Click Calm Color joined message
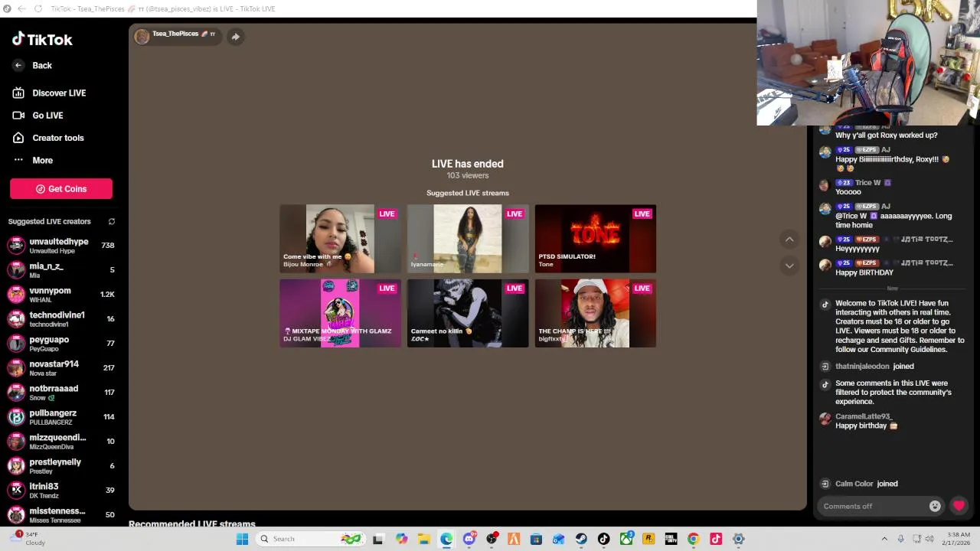 866,484
